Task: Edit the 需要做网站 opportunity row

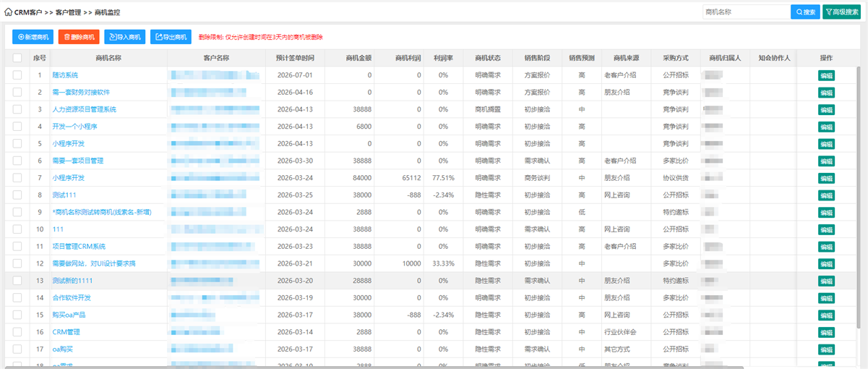Action: pos(826,263)
